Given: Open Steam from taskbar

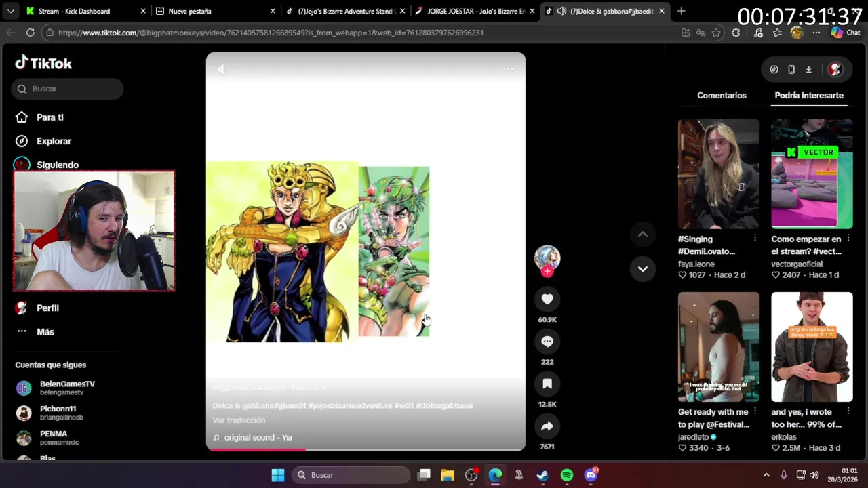Looking at the screenshot, I should point(542,475).
